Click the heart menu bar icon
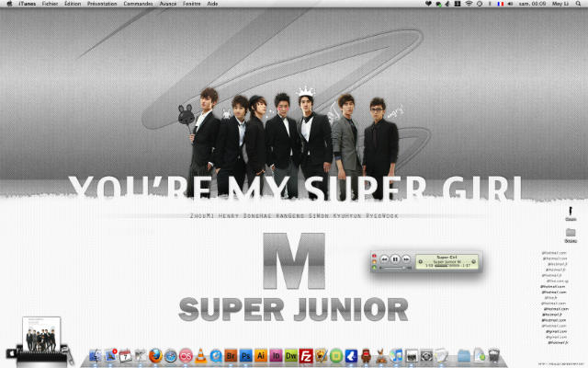This screenshot has width=588, height=368. (428, 4)
